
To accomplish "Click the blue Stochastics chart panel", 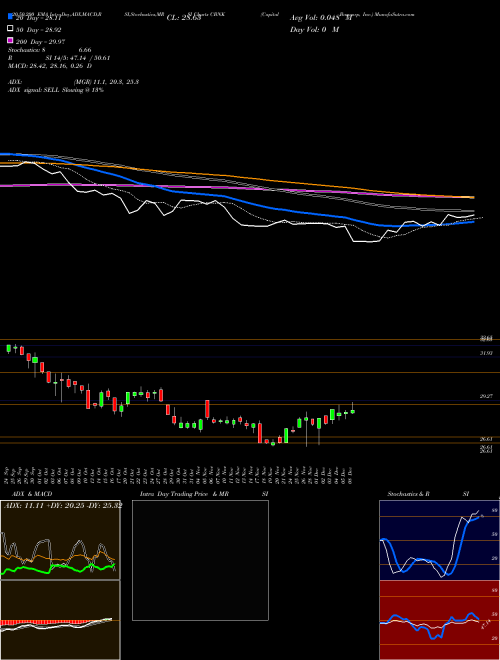I will click(x=439, y=540).
